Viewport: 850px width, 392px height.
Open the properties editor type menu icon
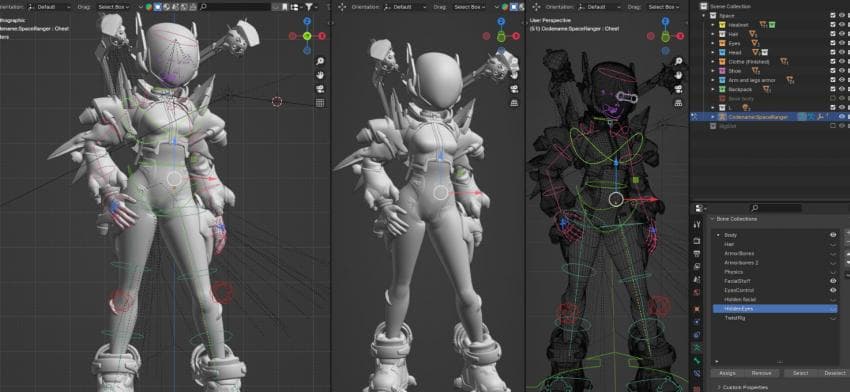click(x=699, y=208)
